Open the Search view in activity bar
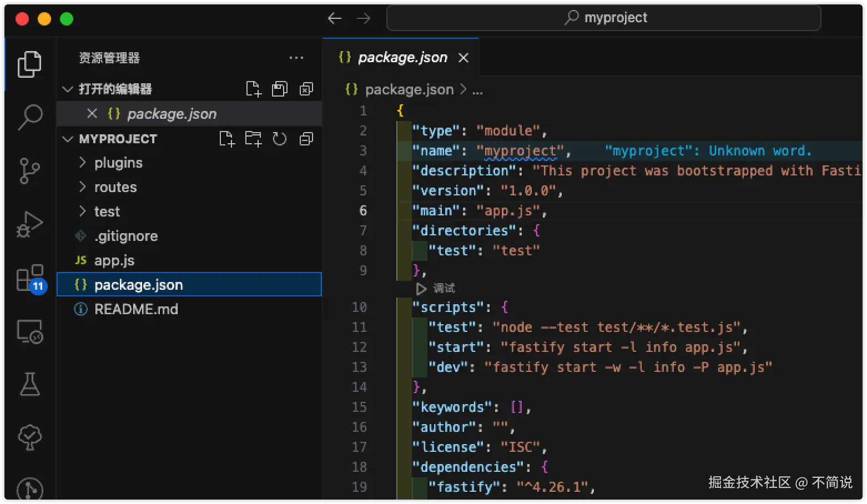 (x=30, y=117)
